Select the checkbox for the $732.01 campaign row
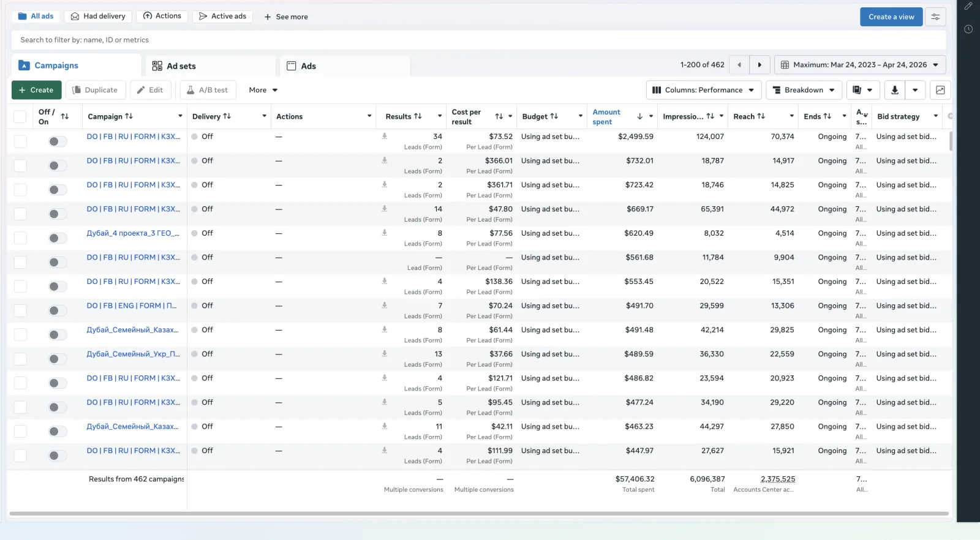The image size is (980, 540). coord(20,165)
